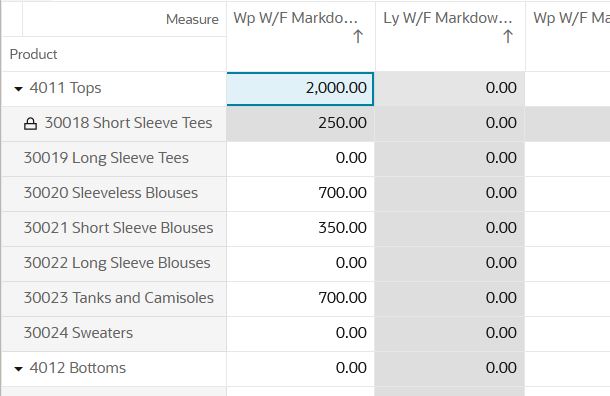This screenshot has width=610, height=396.
Task: Select Ly 0.00 cell for Long Sleeve Tees
Action: [450, 159]
